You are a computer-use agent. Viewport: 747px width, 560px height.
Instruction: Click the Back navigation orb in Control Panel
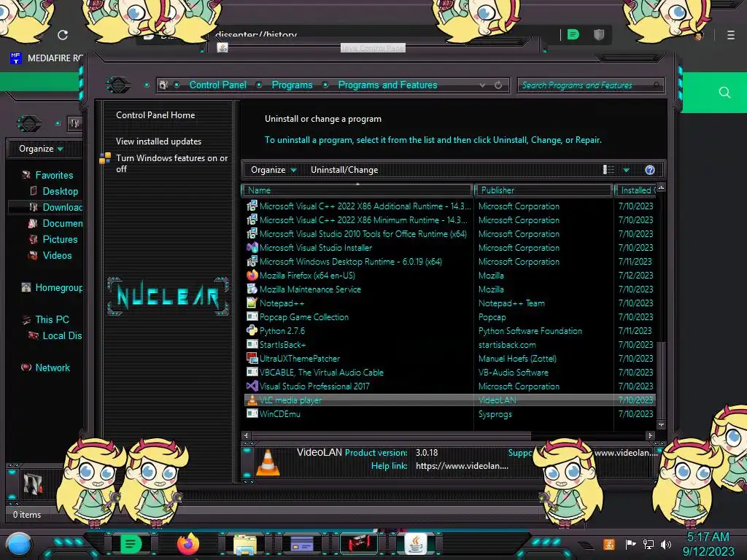[x=118, y=85]
